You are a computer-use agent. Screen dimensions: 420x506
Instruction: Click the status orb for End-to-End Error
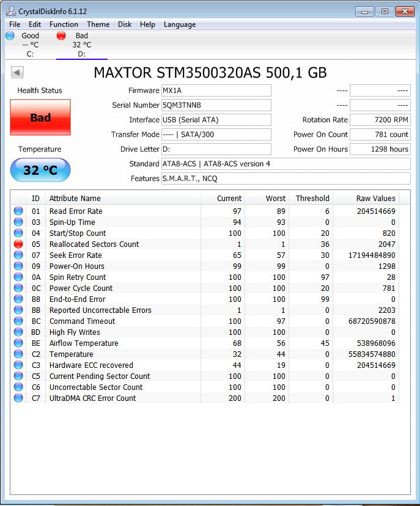point(18,299)
